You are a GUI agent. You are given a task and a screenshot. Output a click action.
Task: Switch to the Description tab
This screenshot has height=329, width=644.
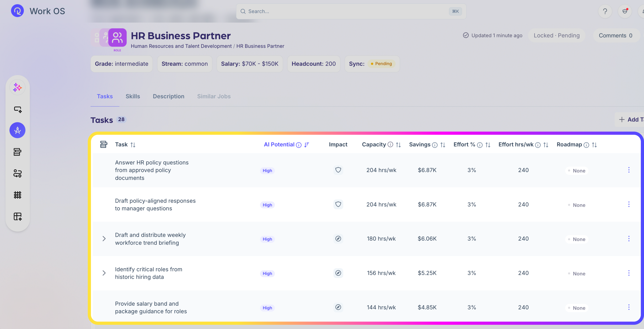point(168,96)
